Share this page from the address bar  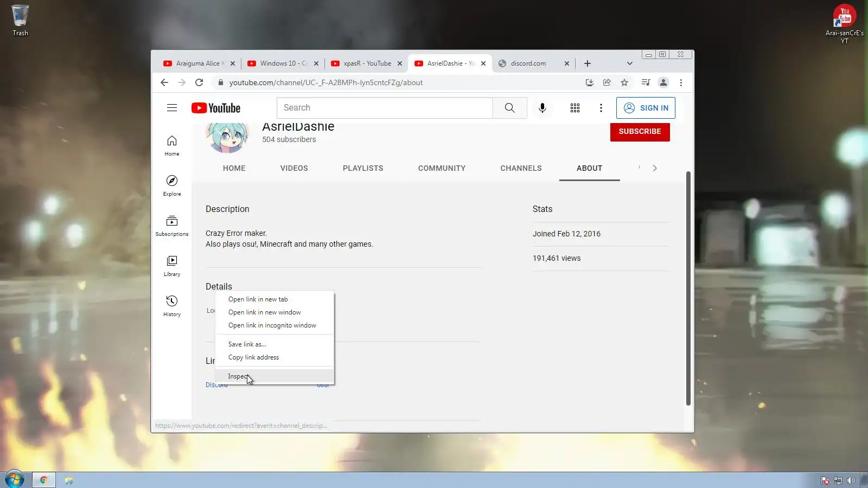[607, 82]
